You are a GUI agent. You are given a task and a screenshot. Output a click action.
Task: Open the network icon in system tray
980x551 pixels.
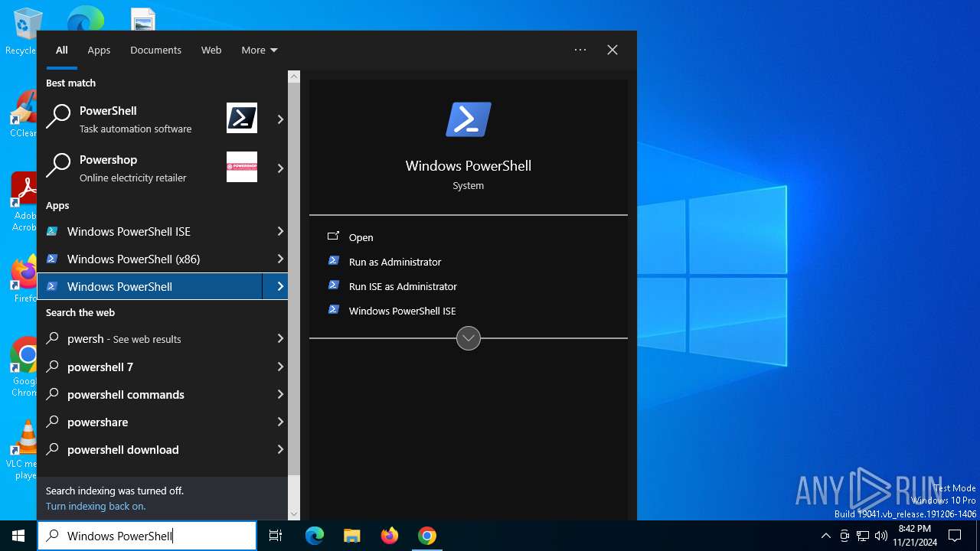863,536
